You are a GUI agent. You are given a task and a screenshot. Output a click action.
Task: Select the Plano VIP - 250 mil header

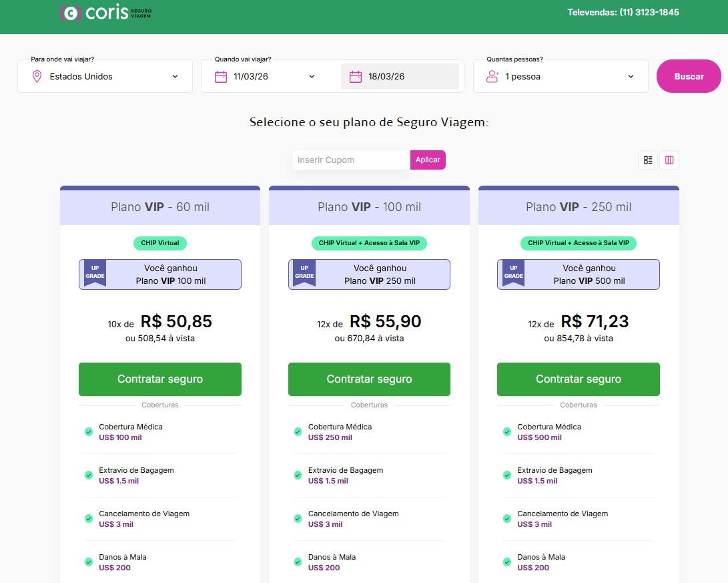(x=578, y=207)
